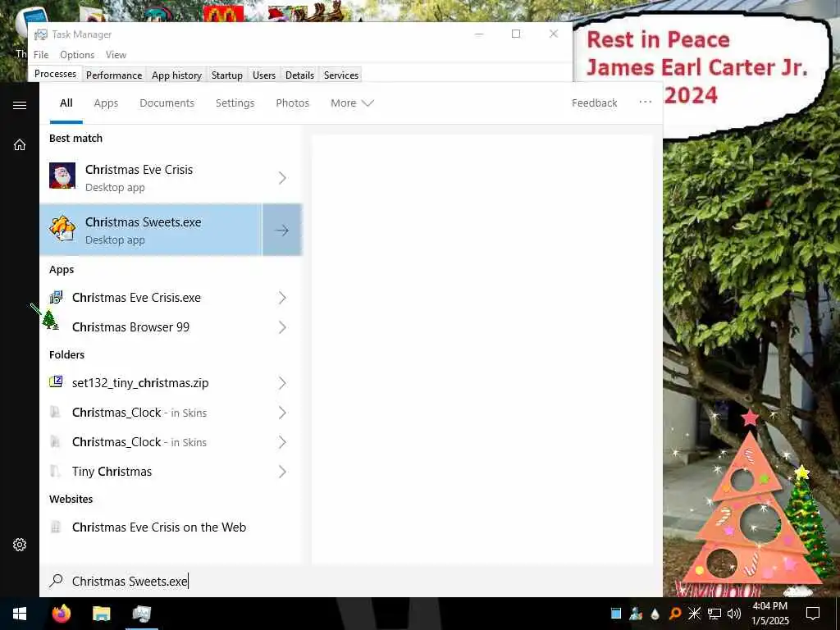
Task: Open Task Manager View menu
Action: [116, 55]
